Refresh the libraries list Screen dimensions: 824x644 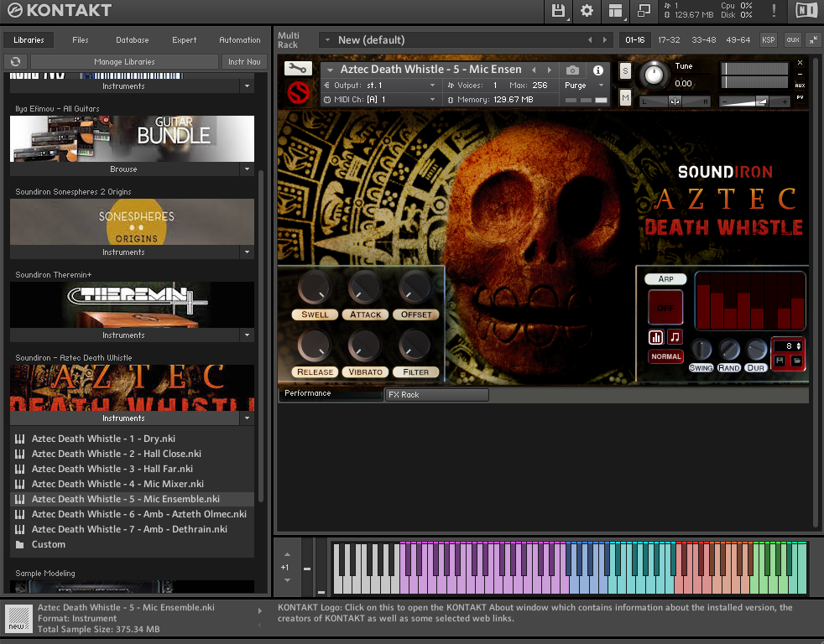(x=15, y=61)
